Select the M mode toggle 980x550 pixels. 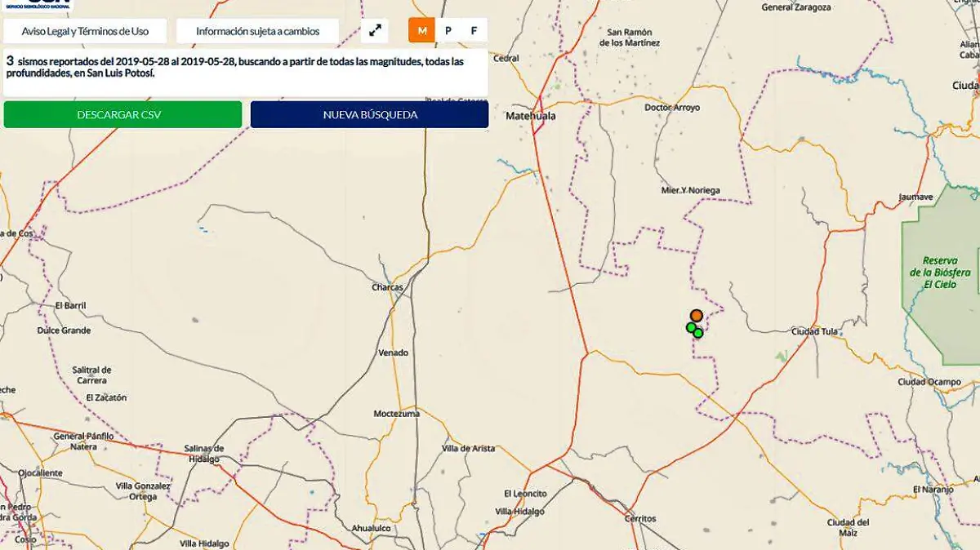tap(421, 31)
